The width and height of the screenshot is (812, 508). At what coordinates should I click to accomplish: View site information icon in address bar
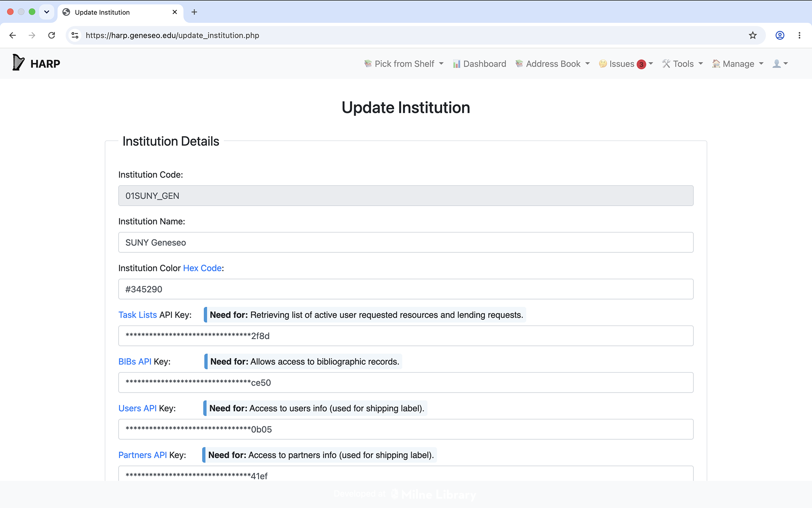pyautogui.click(x=75, y=35)
